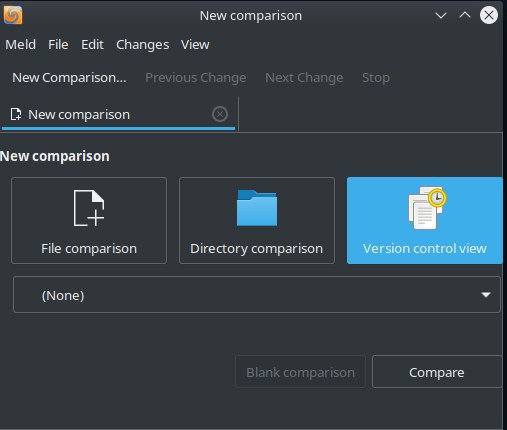The width and height of the screenshot is (507, 430).
Task: Click the Stop toolbar button
Action: [376, 78]
